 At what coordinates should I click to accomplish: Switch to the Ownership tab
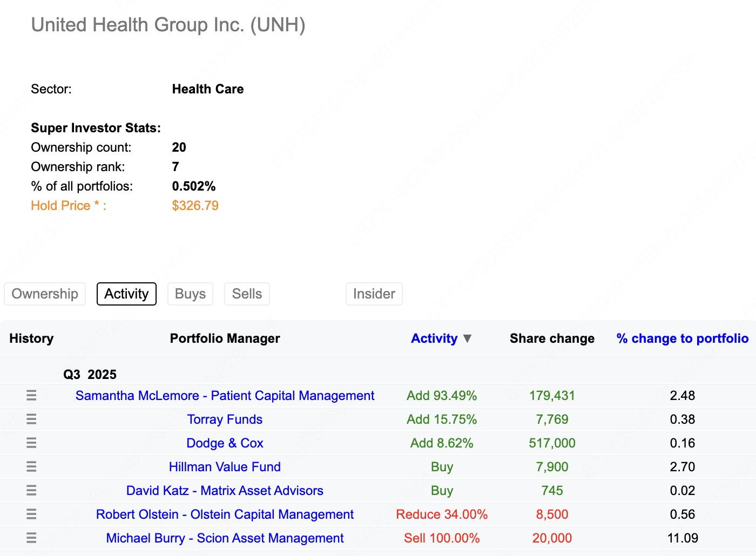pyautogui.click(x=45, y=294)
